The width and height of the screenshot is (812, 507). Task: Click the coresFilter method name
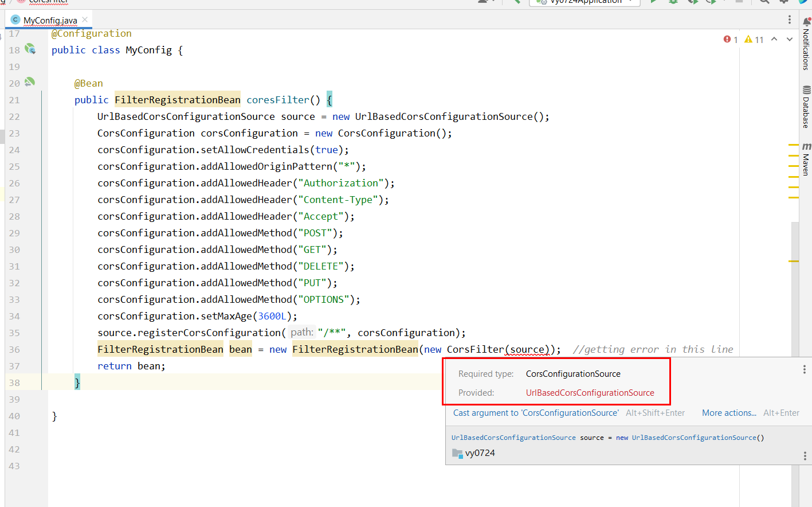click(x=278, y=100)
